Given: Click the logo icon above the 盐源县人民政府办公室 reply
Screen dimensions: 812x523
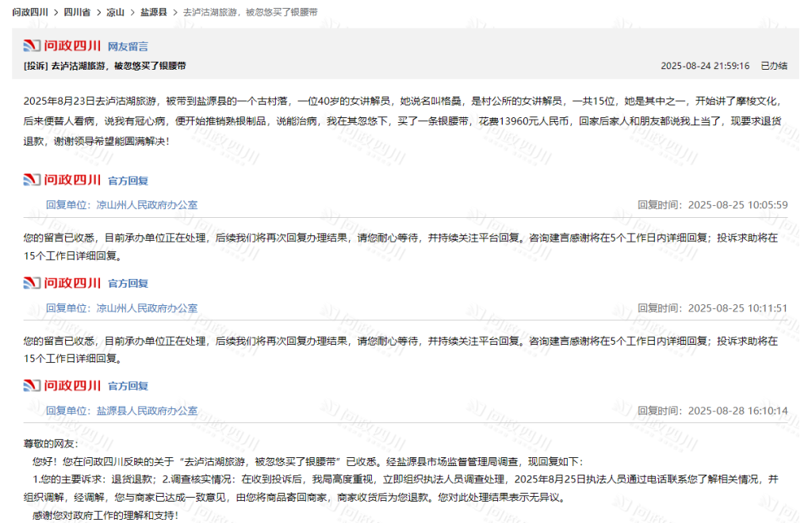Looking at the screenshot, I should tap(62, 386).
